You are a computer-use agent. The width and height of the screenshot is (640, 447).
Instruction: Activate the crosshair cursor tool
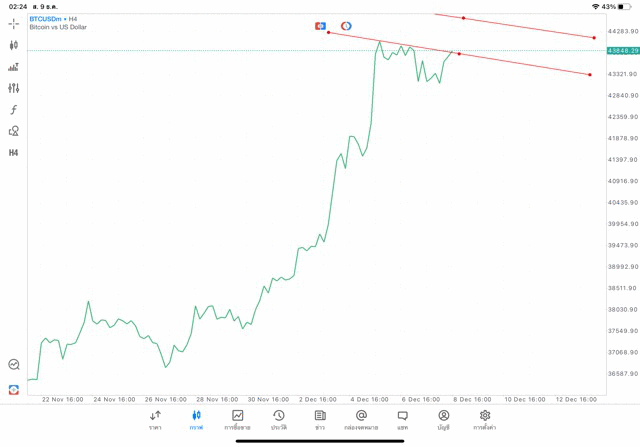[14, 23]
